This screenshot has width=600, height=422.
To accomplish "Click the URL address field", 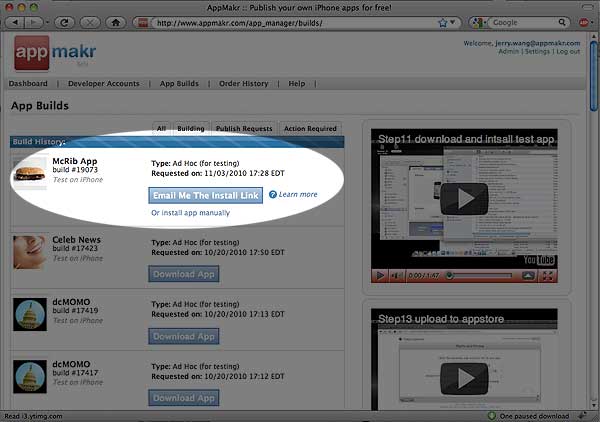I will pos(295,23).
